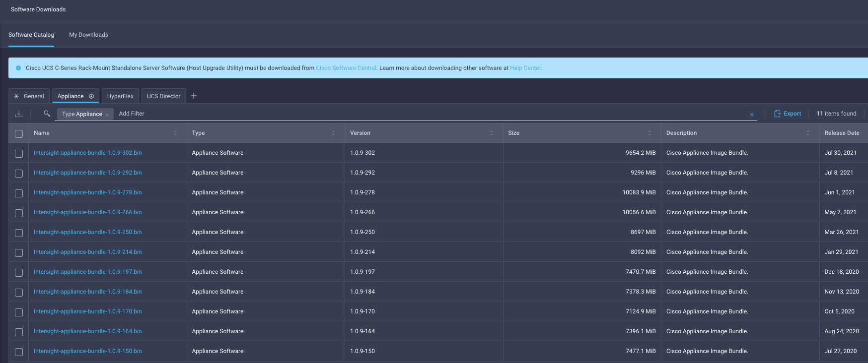Viewport: 868px width, 363px height.
Task: Check the box for bundle 1.0.9-266
Action: [19, 213]
